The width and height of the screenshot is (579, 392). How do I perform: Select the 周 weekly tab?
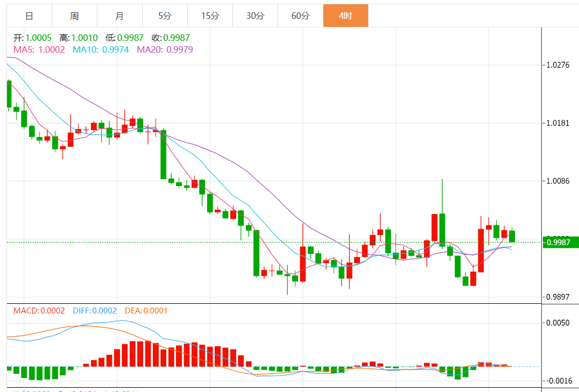(74, 16)
